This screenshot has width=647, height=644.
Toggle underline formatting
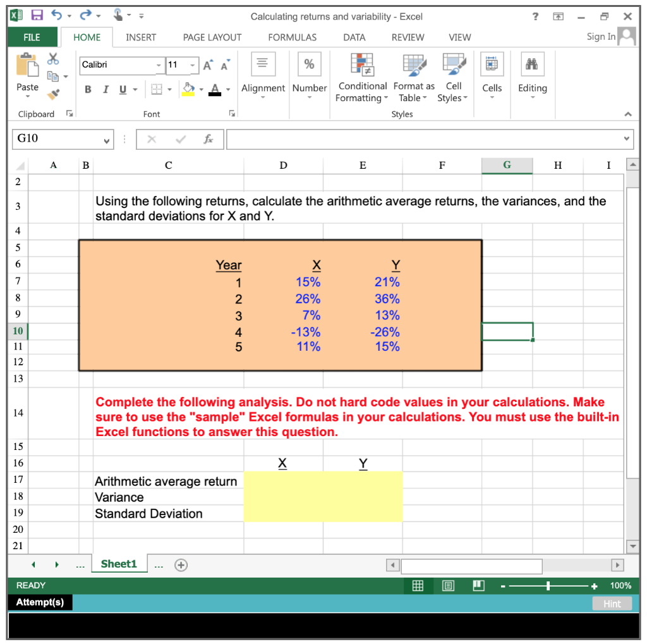click(121, 90)
